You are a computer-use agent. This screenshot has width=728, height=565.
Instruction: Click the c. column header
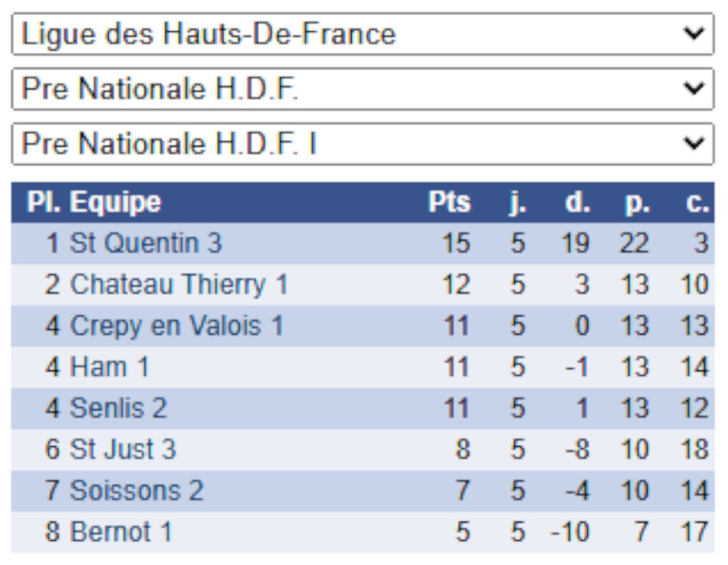tap(697, 203)
